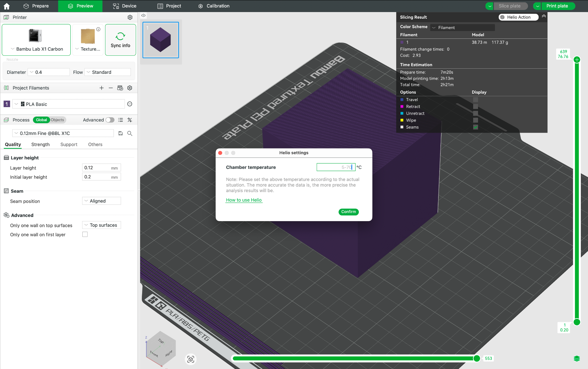
Task: Open Project Filaments settings gear
Action: [130, 88]
